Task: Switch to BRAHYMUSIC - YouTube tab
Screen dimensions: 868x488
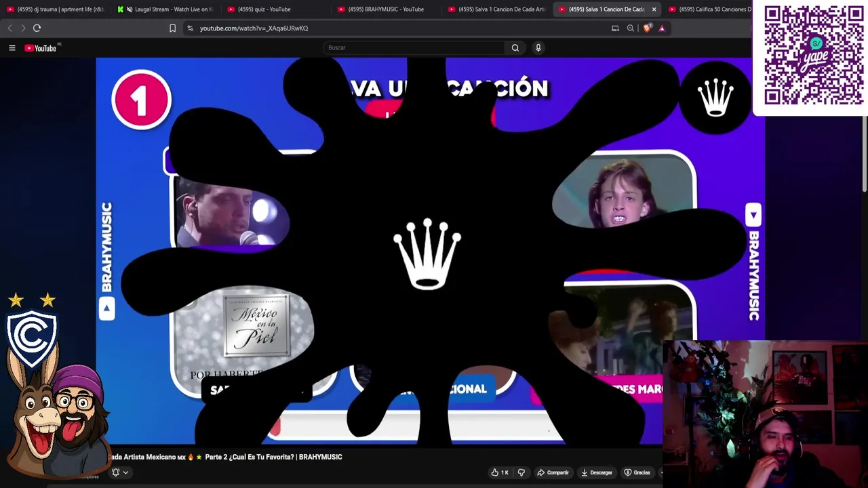Action: 386,9
